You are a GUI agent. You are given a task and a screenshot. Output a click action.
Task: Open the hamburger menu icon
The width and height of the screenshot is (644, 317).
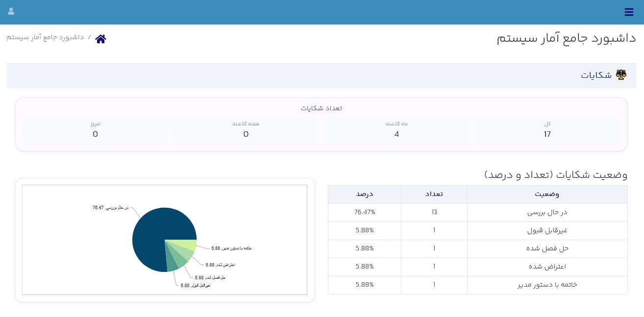pos(629,12)
